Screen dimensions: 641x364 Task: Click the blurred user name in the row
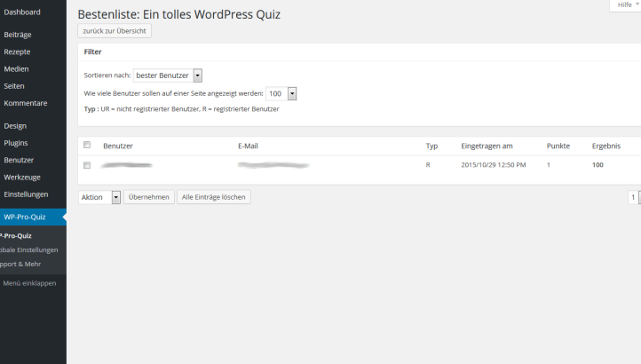[127, 165]
